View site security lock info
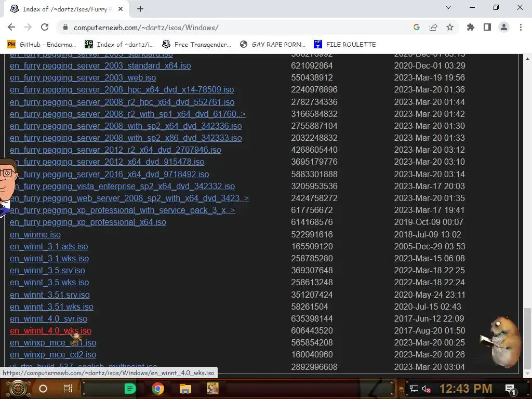This screenshot has width=532, height=399. pos(65,27)
